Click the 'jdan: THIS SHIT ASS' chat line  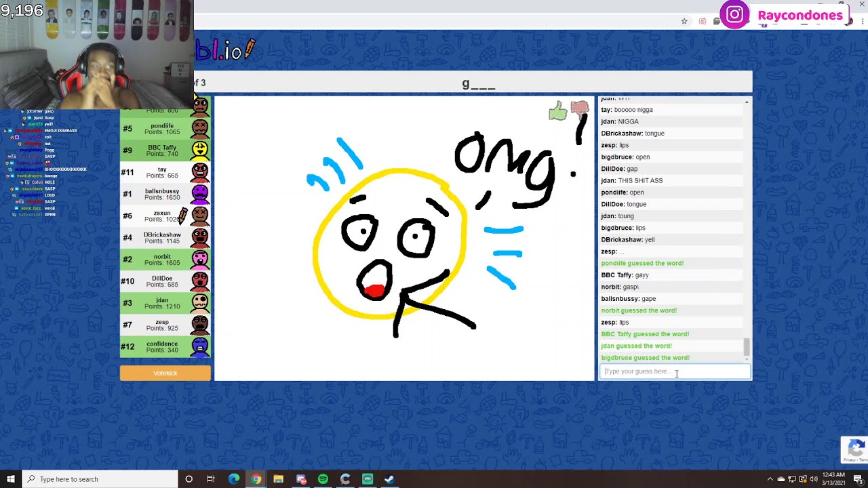coord(632,180)
